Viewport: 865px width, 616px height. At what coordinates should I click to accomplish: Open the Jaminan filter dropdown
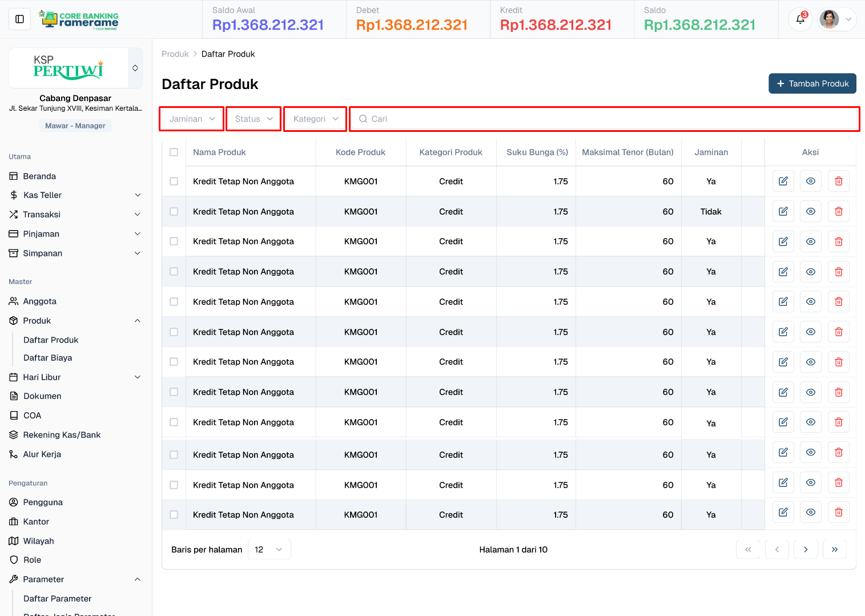click(192, 119)
